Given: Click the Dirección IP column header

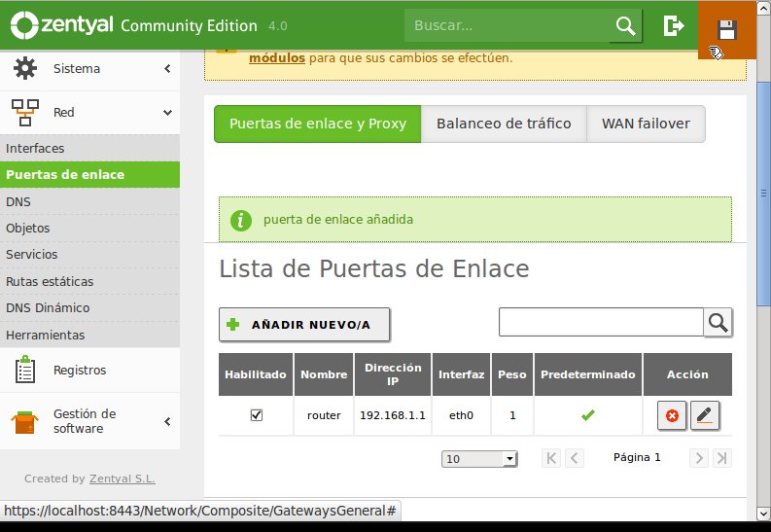Looking at the screenshot, I should click(393, 374).
